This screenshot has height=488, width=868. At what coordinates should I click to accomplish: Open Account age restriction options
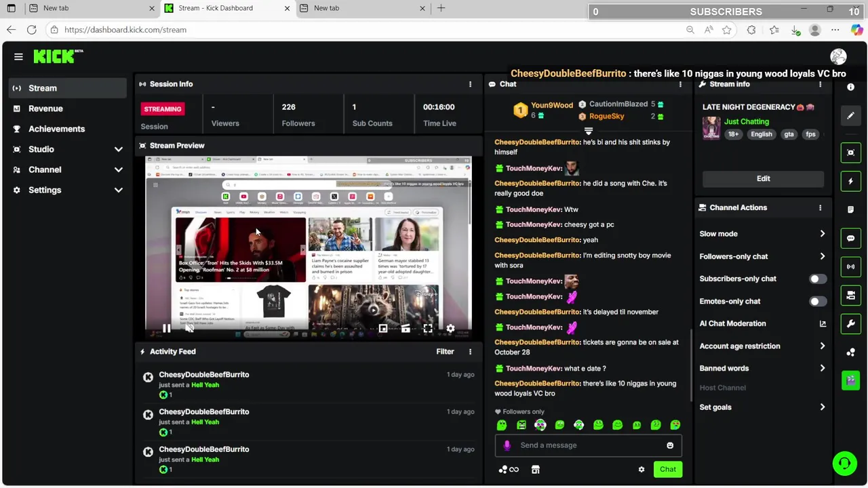coord(763,346)
